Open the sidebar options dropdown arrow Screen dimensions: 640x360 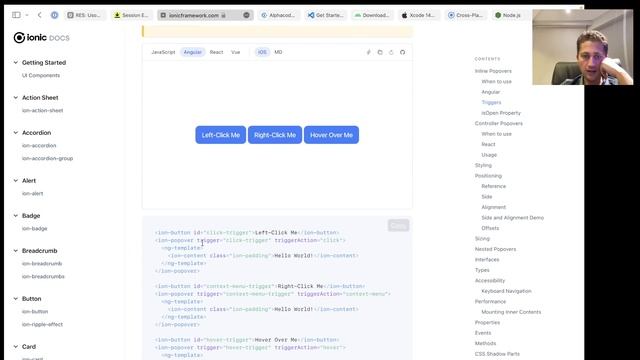(27, 15)
